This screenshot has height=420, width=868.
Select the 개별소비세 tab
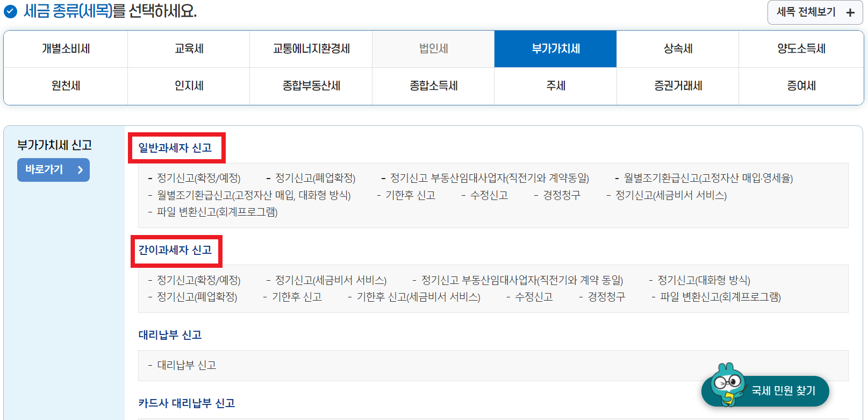[66, 49]
